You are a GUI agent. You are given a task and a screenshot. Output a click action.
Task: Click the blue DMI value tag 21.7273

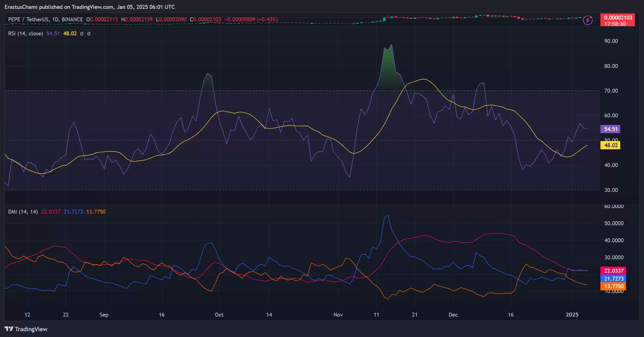pyautogui.click(x=613, y=278)
